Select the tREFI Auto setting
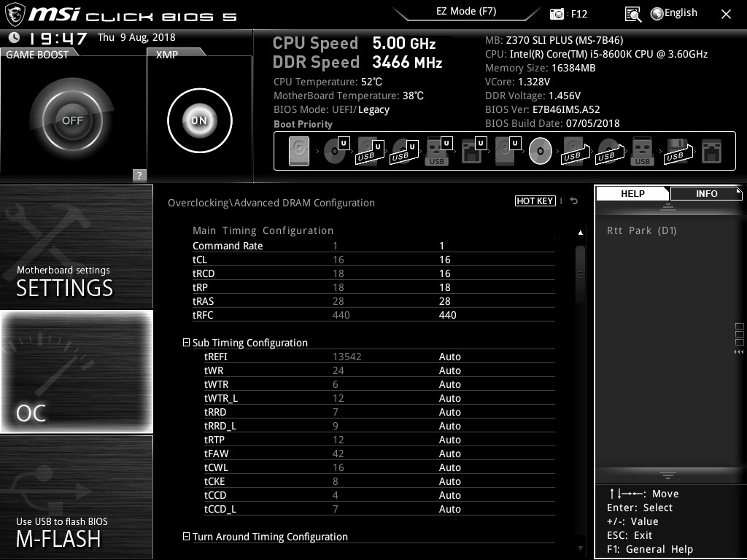Viewport: 747px width, 560px height. [x=449, y=357]
